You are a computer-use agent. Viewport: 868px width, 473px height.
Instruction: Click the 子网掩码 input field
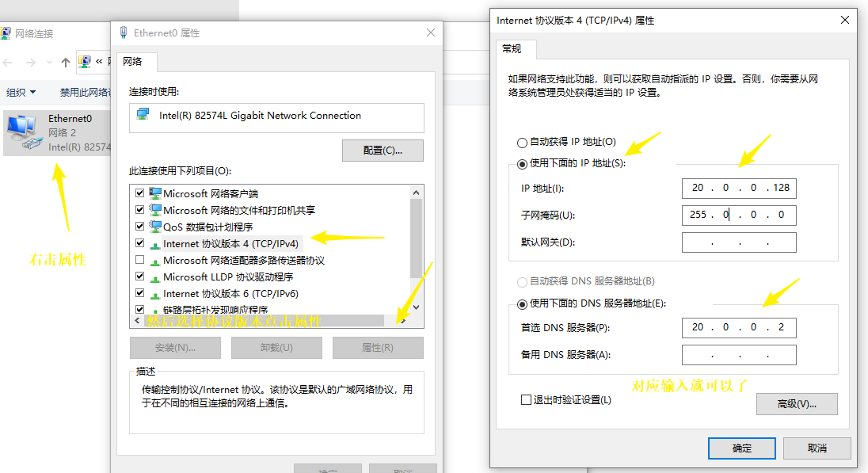tap(739, 215)
